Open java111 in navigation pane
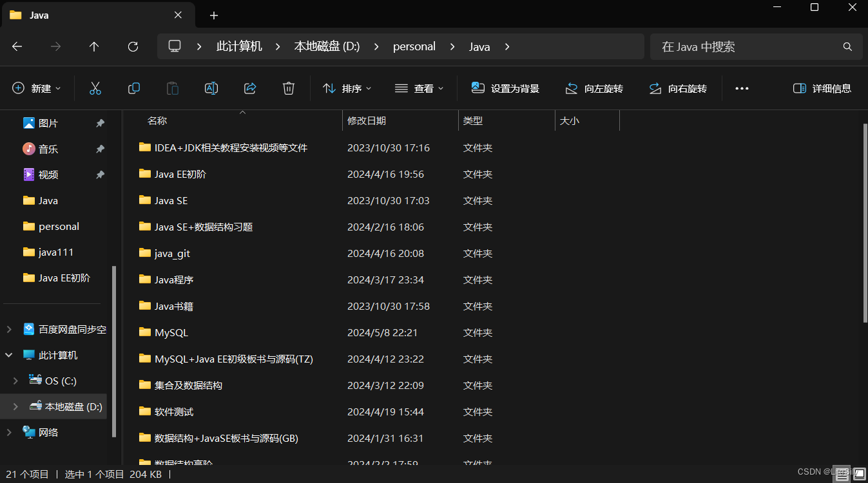The height and width of the screenshot is (483, 868). (x=48, y=252)
